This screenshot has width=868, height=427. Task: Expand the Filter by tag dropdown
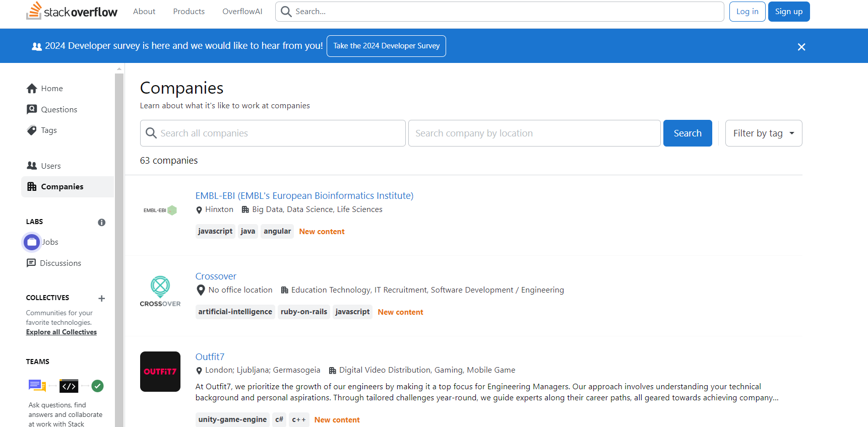(x=764, y=133)
